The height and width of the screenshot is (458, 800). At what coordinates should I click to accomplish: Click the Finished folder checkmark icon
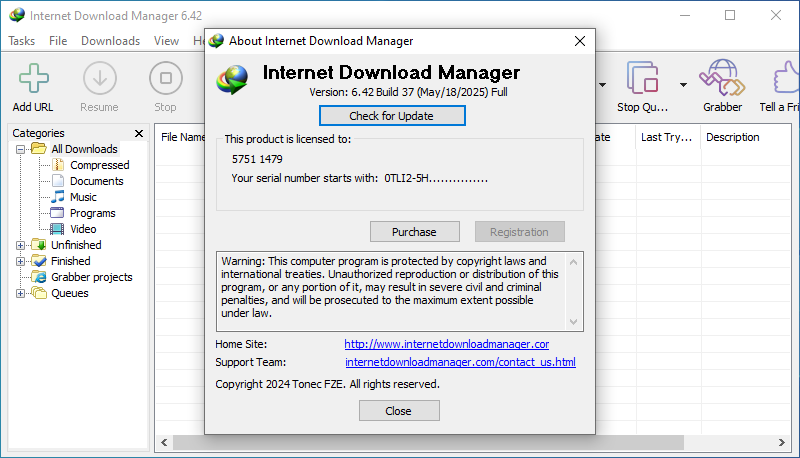pyautogui.click(x=39, y=261)
